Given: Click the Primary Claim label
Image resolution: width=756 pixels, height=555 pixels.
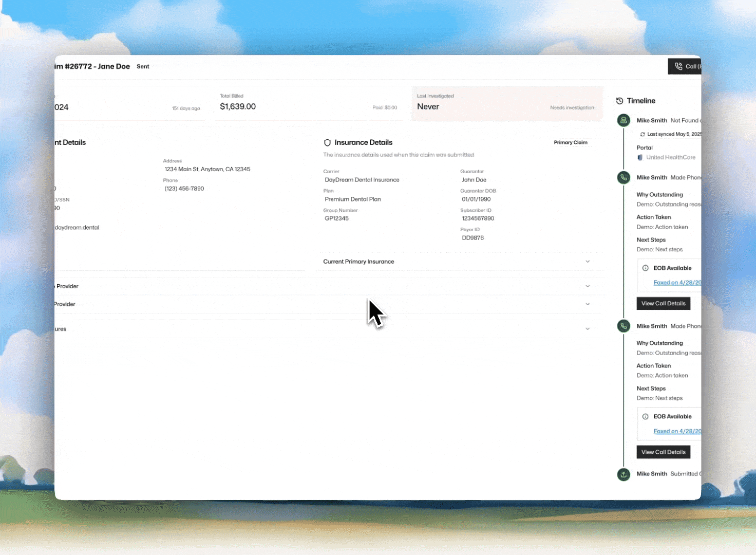Looking at the screenshot, I should click(x=571, y=142).
